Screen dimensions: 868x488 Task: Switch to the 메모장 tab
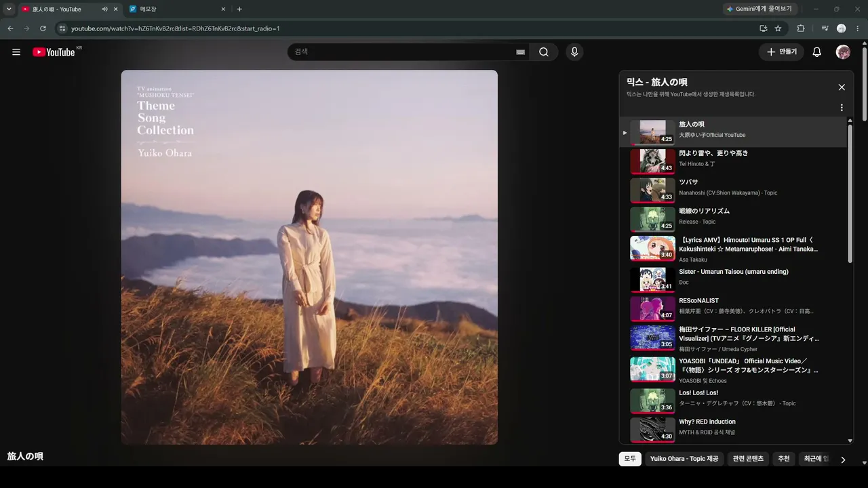[x=178, y=9]
